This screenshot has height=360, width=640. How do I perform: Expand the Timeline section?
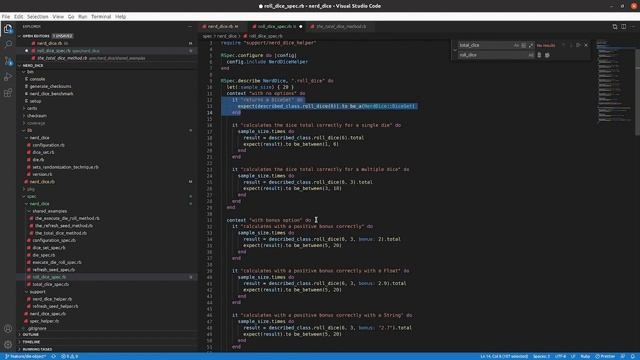[x=107, y=342]
